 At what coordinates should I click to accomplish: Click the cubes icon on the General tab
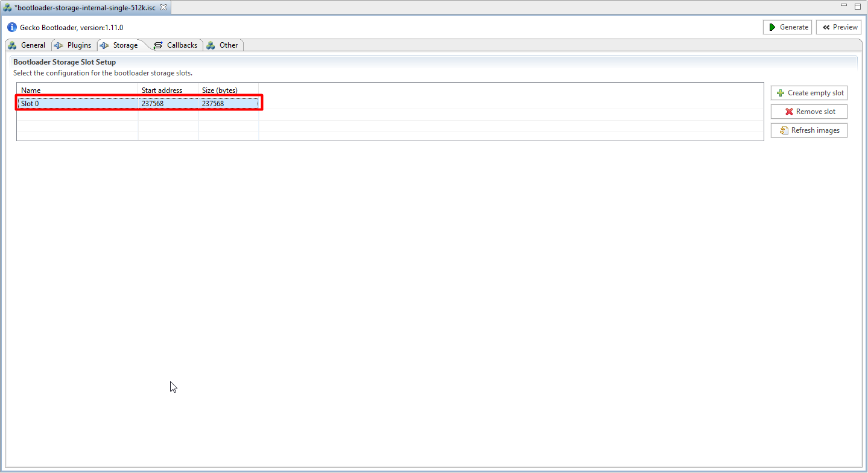13,45
